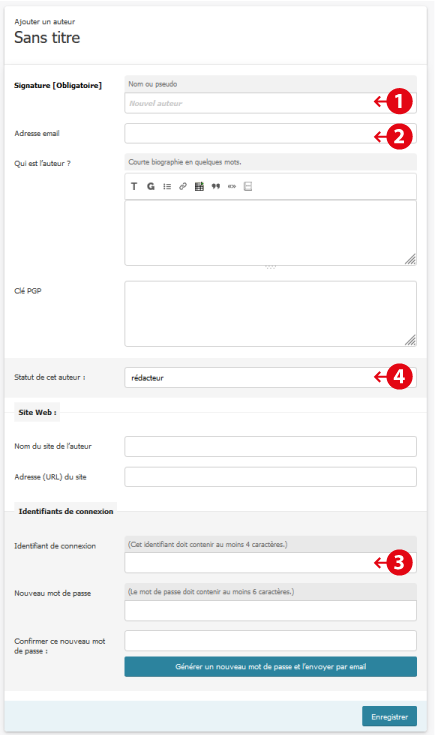Click the Nouveau mot de passe field

point(270,611)
